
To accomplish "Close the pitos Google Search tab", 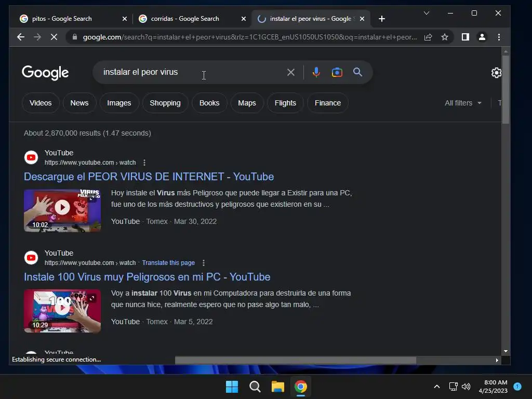I will click(125, 19).
